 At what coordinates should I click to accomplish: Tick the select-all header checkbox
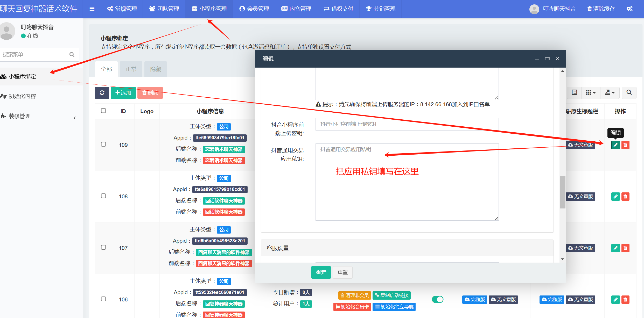point(103,111)
